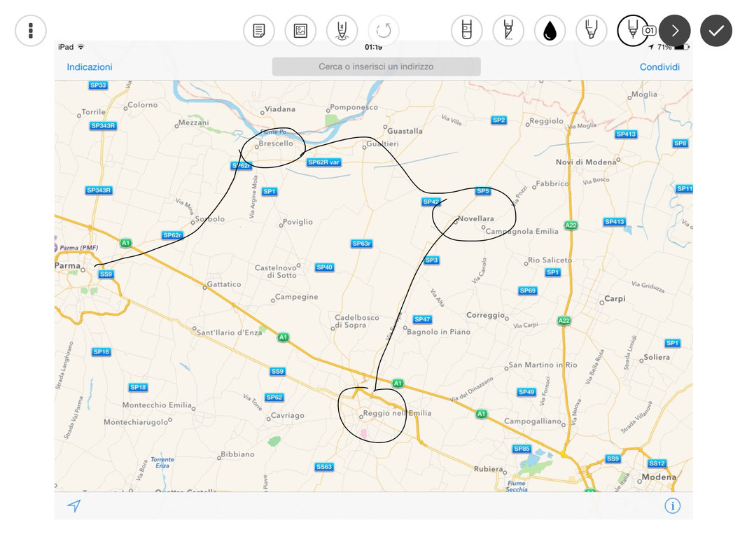Tap the Carpi town label
This screenshot has height=560, width=747.
tap(615, 299)
